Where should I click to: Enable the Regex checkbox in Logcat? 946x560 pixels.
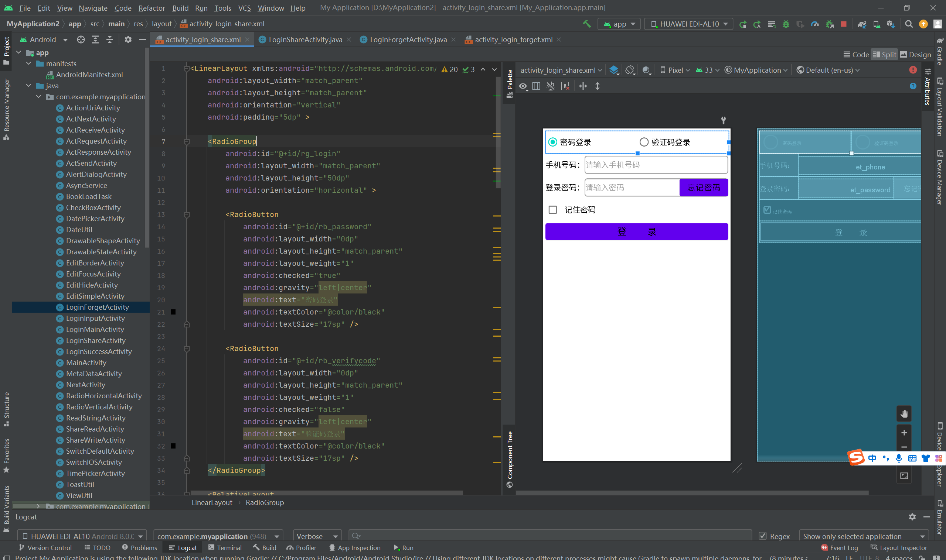coord(762,536)
